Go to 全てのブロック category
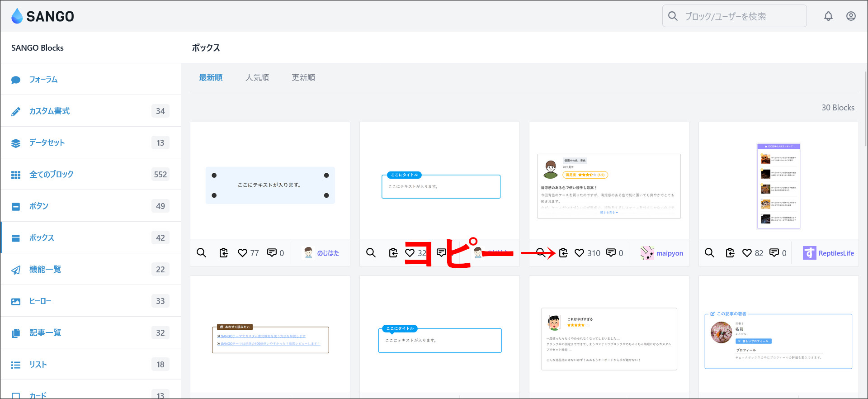This screenshot has width=868, height=399. [x=51, y=175]
